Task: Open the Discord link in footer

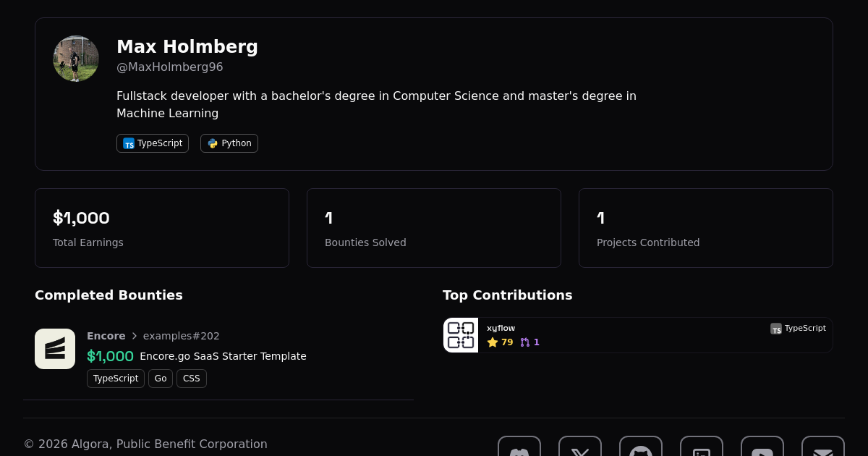Action: [519, 450]
